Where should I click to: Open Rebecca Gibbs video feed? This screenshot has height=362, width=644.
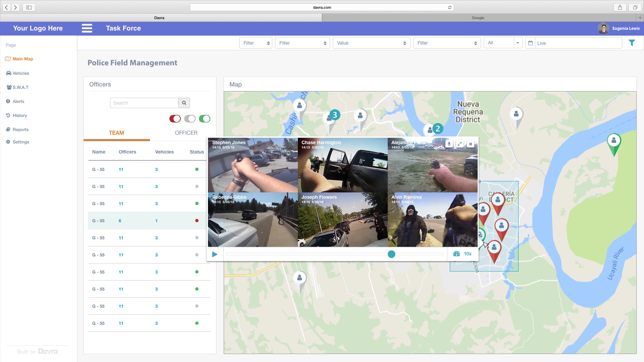point(253,220)
